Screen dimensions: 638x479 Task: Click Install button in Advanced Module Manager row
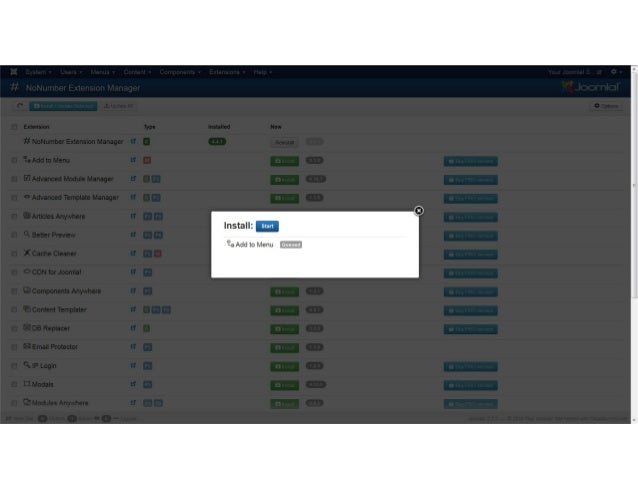click(284, 179)
